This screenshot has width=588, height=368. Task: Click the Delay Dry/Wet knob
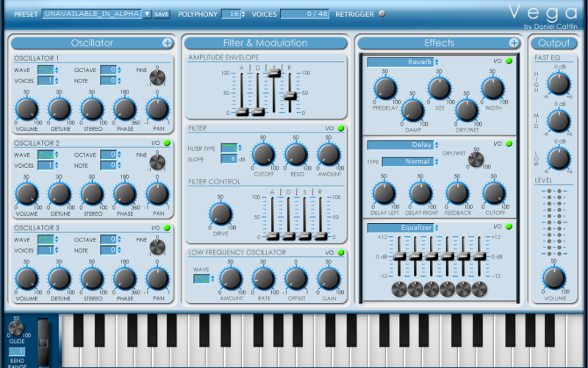[x=476, y=160]
